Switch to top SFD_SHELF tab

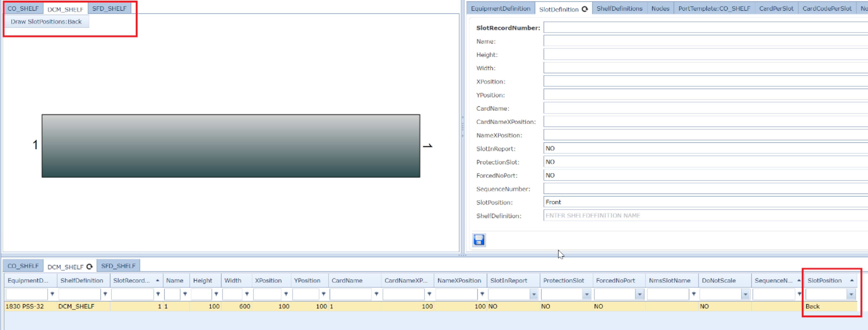tap(109, 8)
